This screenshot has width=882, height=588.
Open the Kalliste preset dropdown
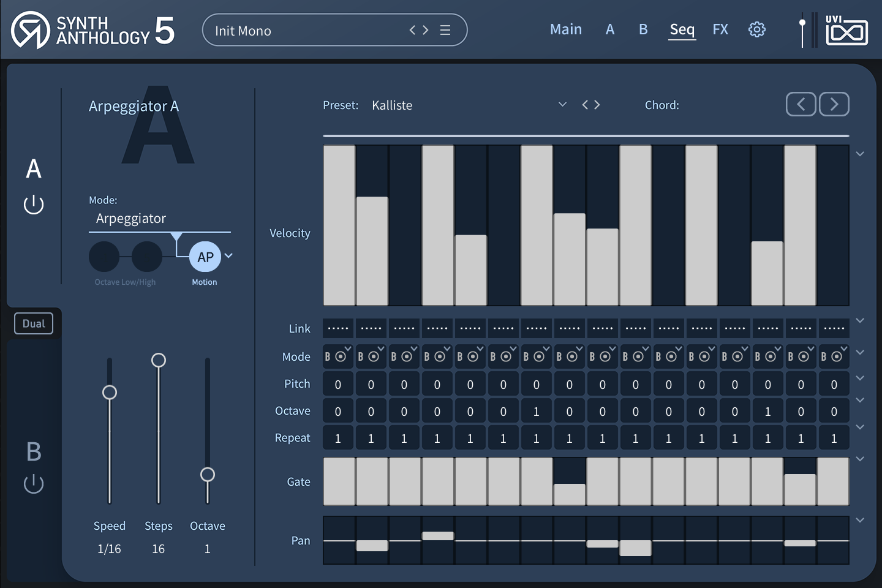562,105
